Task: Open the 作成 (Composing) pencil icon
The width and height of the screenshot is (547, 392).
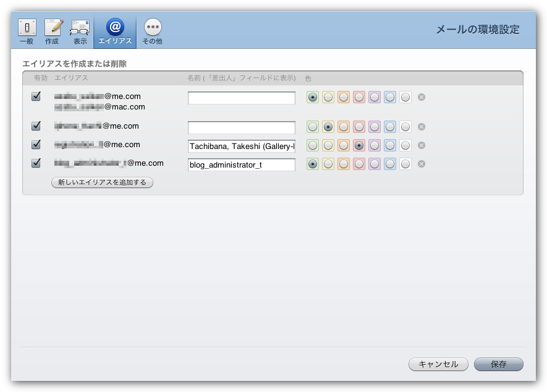Action: 53,31
